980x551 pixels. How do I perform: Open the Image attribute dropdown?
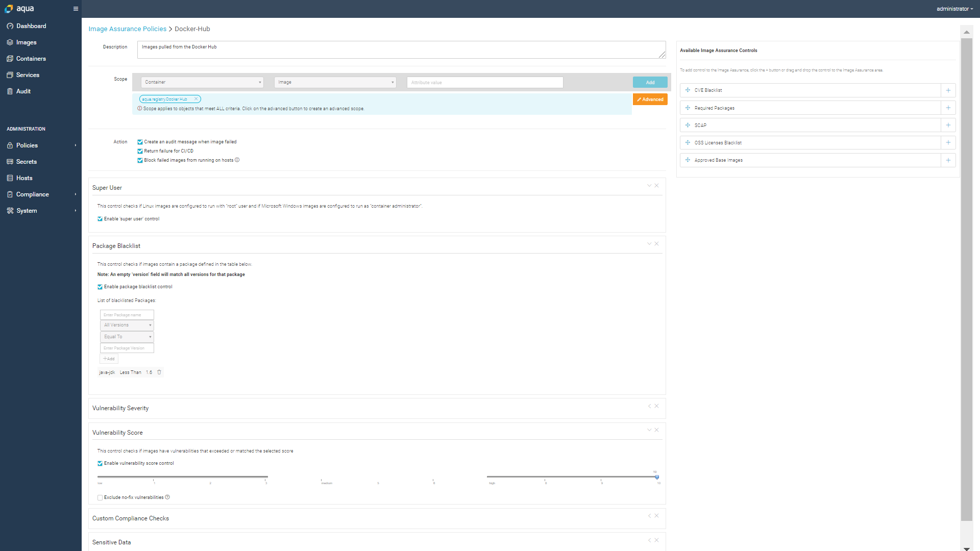335,82
